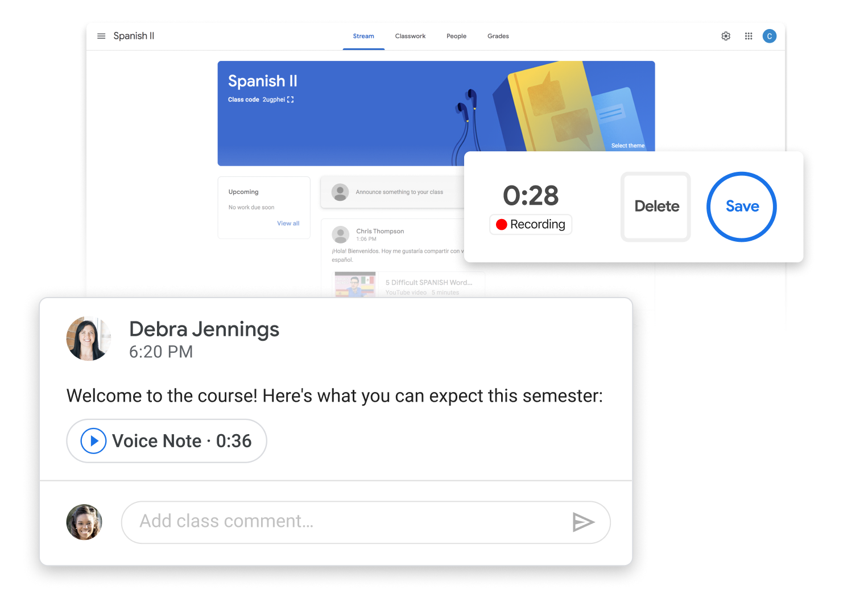This screenshot has height=590, width=868.
Task: Open the Select theme option
Action: click(x=628, y=145)
